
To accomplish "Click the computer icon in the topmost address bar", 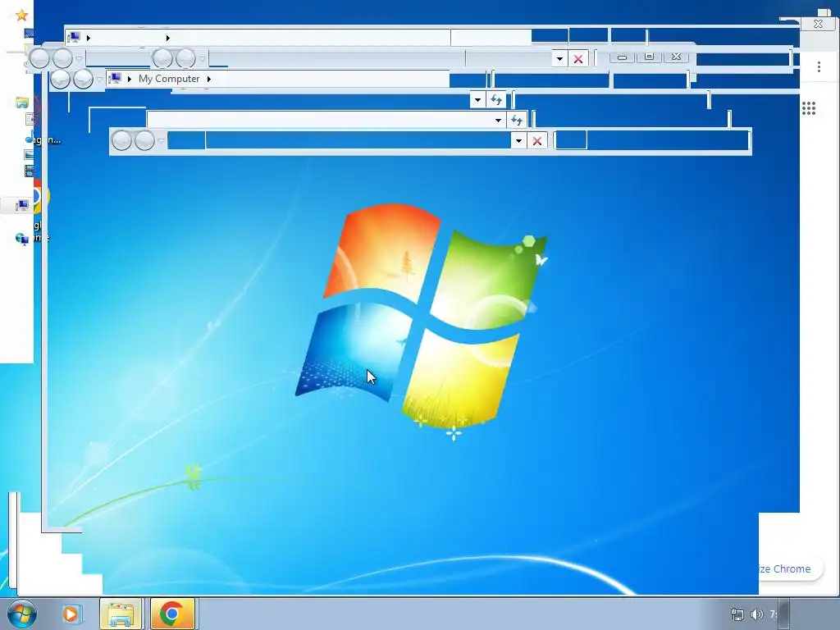I will (74, 37).
